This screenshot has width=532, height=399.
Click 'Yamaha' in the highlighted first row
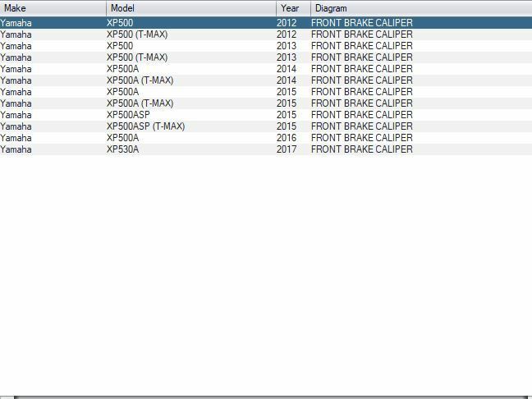(16, 23)
